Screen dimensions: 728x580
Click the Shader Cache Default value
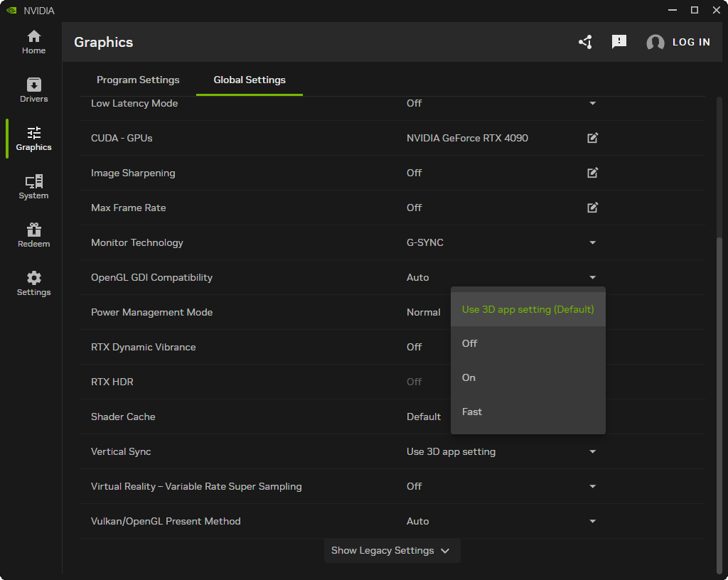tap(424, 417)
